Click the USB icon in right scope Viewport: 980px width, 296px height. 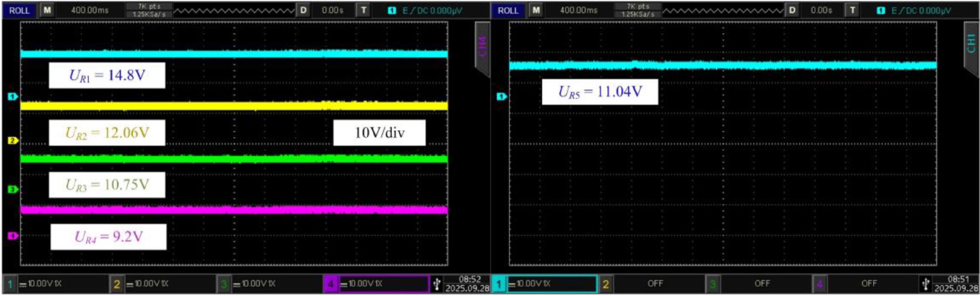[x=925, y=284]
